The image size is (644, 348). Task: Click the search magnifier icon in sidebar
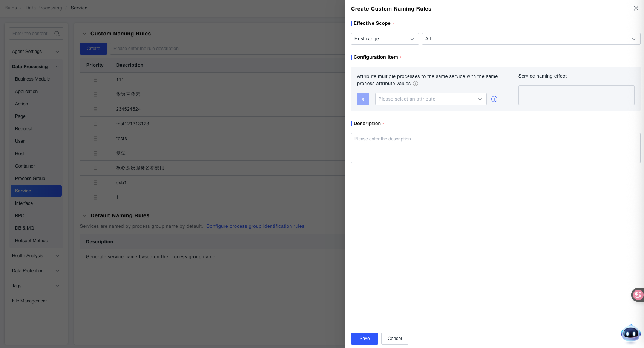(57, 34)
